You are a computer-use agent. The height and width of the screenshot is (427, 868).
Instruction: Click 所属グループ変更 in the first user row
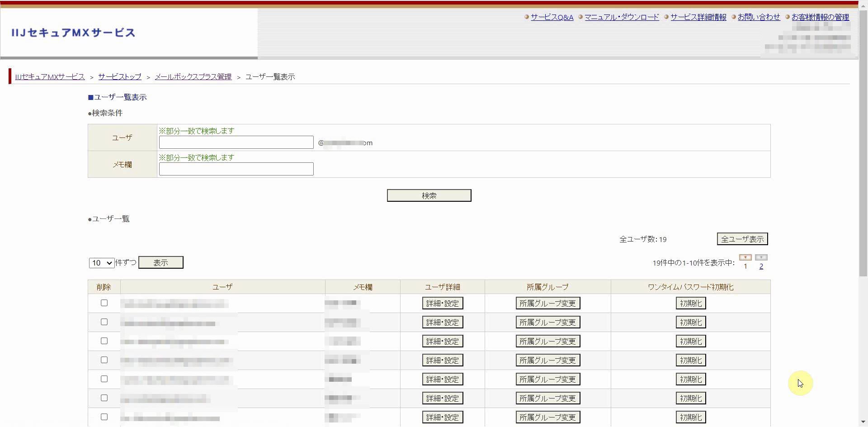548,303
